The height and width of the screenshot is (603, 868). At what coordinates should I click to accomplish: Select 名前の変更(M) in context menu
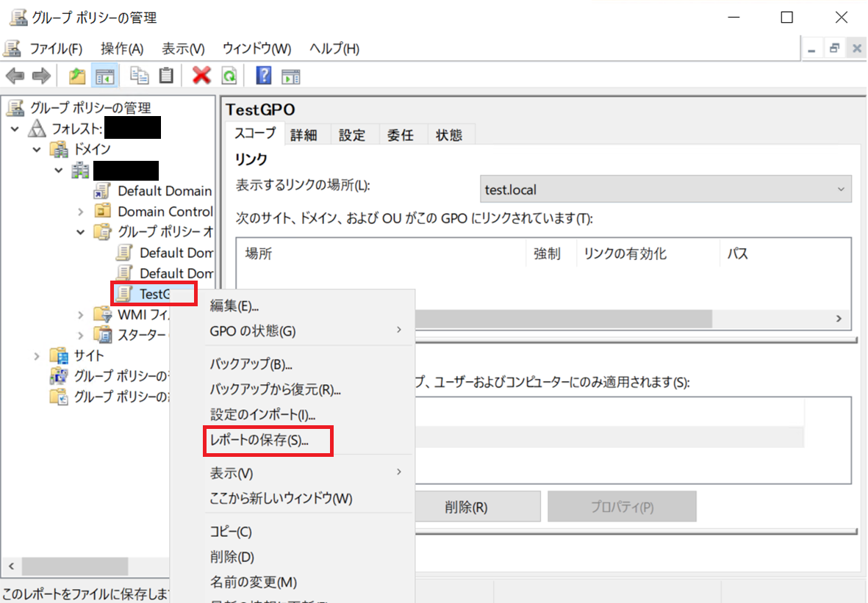309,582
